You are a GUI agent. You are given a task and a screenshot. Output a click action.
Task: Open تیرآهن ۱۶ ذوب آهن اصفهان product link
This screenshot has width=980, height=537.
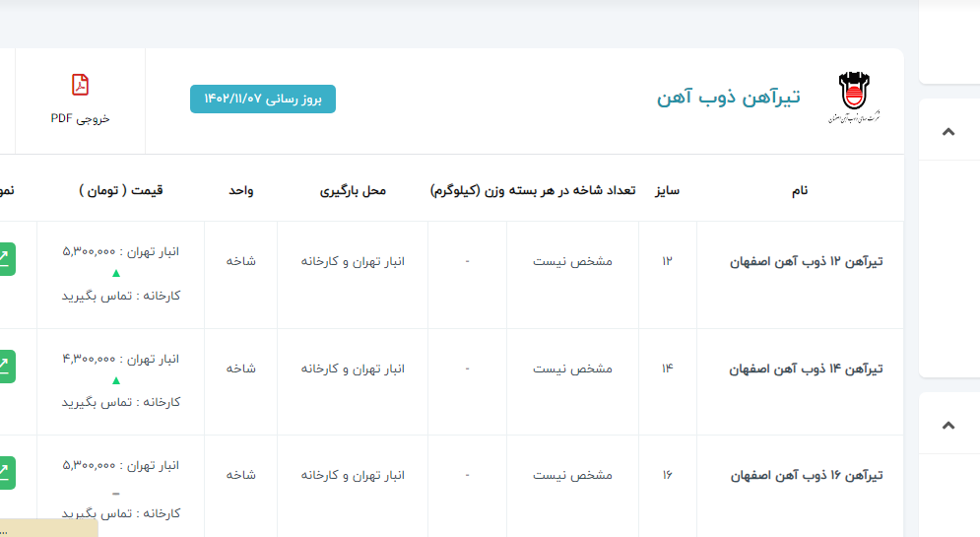pyautogui.click(x=806, y=475)
